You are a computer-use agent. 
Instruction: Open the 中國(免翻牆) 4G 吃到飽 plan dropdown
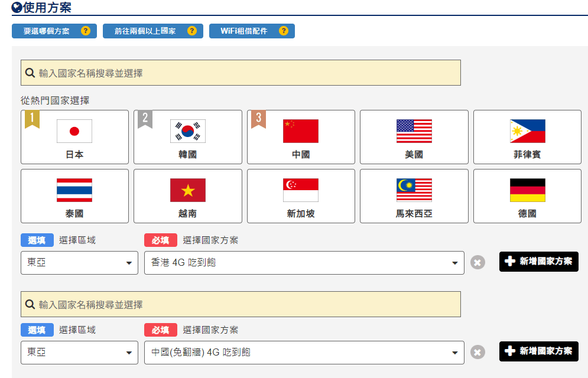(304, 353)
